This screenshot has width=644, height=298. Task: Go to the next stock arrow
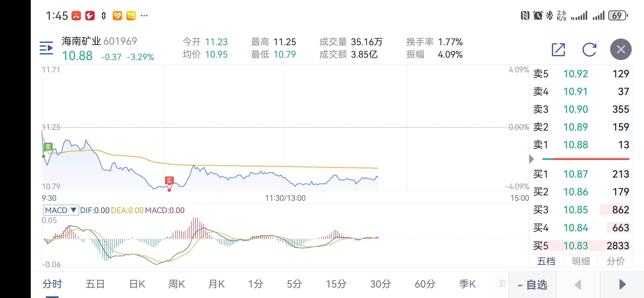click(622, 284)
